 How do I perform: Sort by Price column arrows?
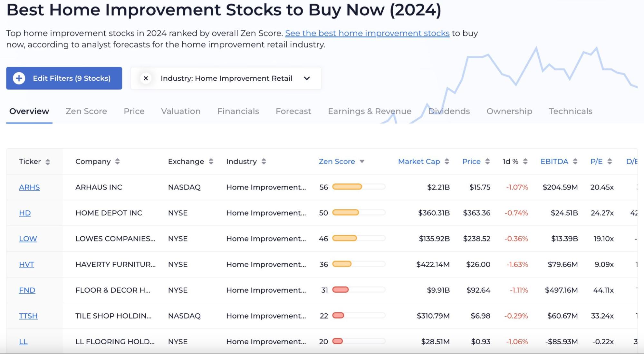[x=487, y=162]
